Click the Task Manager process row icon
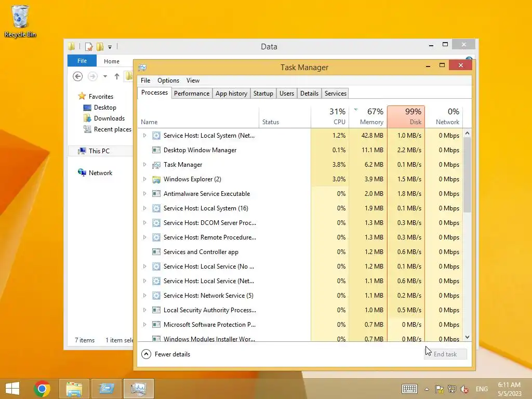This screenshot has height=399, width=532. (156, 165)
